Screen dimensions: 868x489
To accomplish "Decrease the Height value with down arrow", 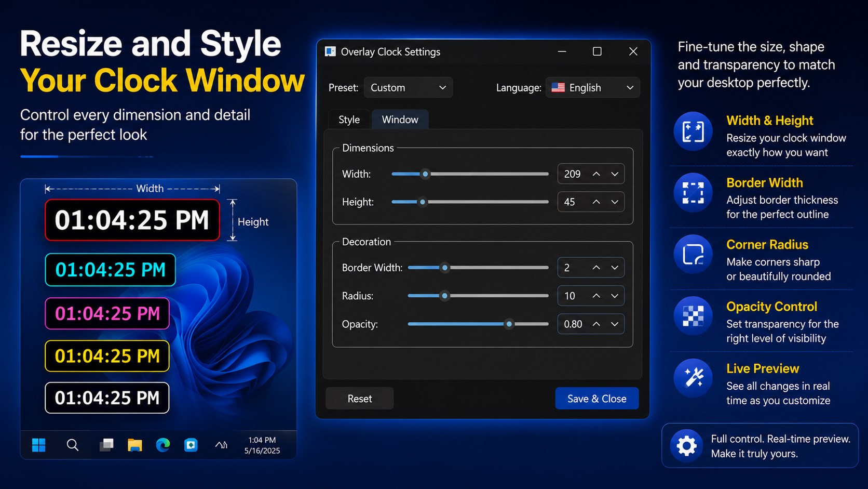I will [x=615, y=202].
